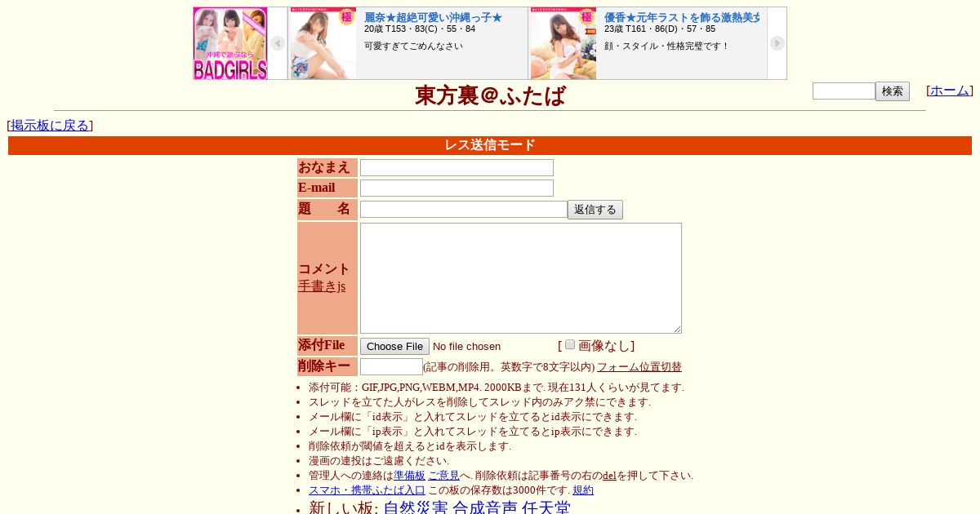Click into the おなまえ name field
The image size is (980, 514).
coord(457,167)
